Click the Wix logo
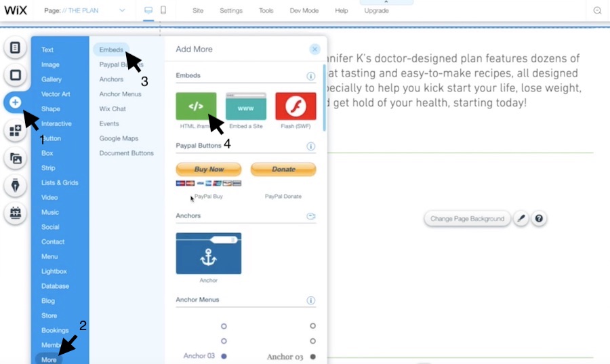 tap(16, 10)
